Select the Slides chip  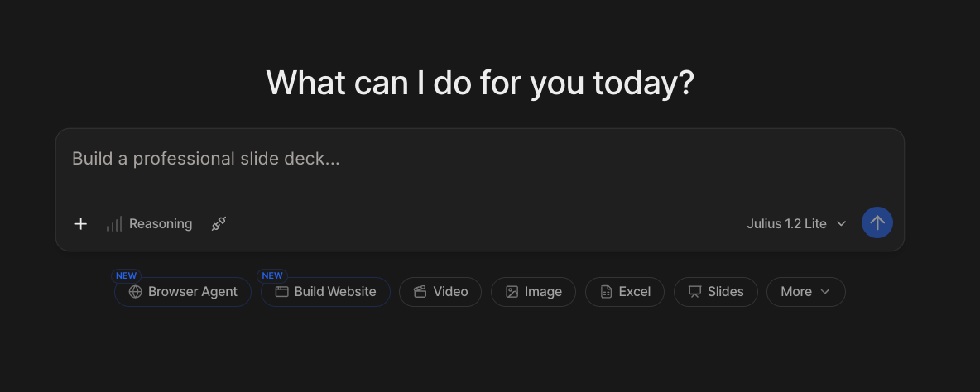(x=716, y=291)
